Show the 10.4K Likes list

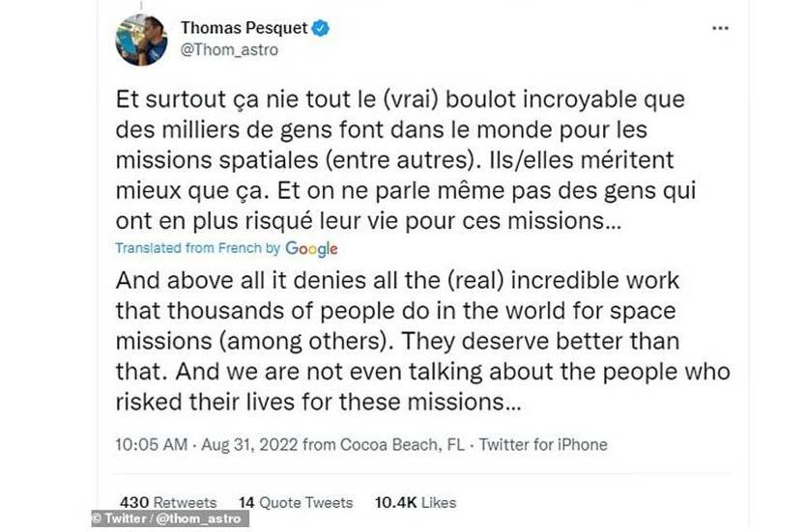(x=416, y=502)
